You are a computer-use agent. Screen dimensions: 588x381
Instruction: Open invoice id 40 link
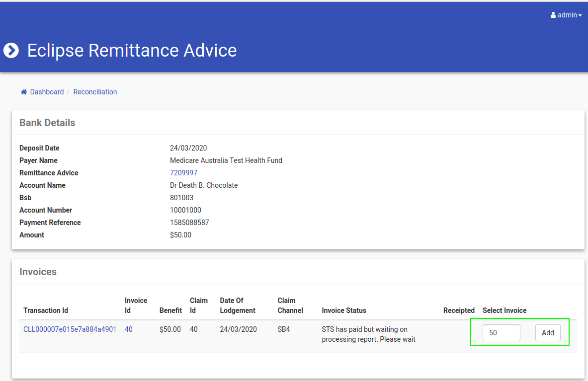point(129,329)
